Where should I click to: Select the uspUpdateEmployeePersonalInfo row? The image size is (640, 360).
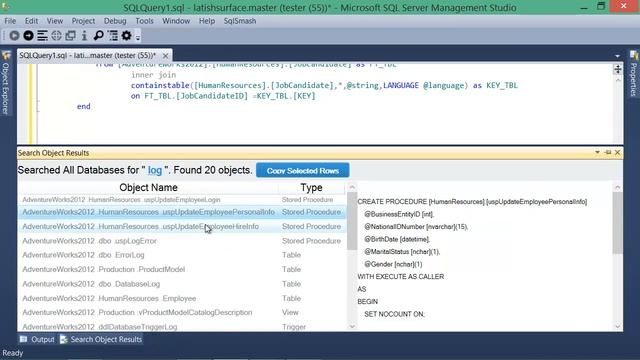[x=182, y=212]
